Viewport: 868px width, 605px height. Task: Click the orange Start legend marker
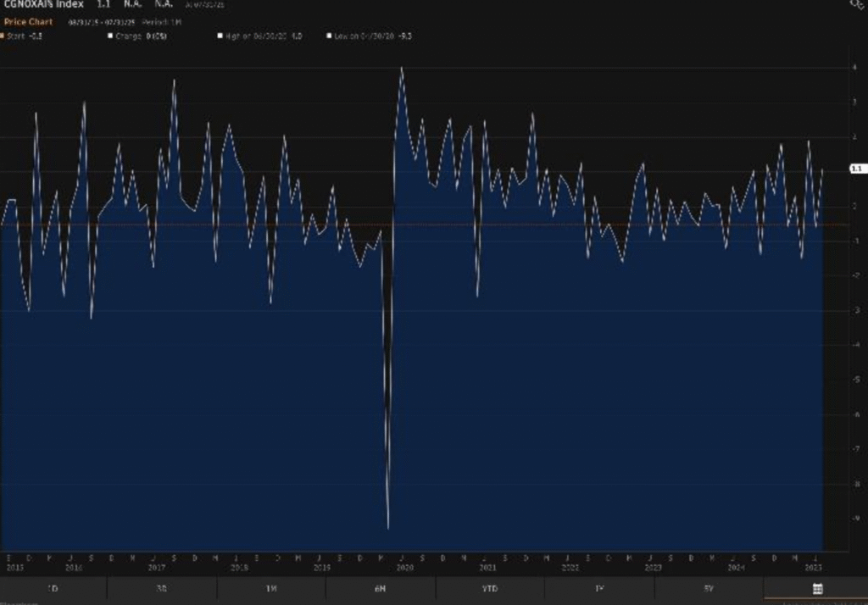3,36
